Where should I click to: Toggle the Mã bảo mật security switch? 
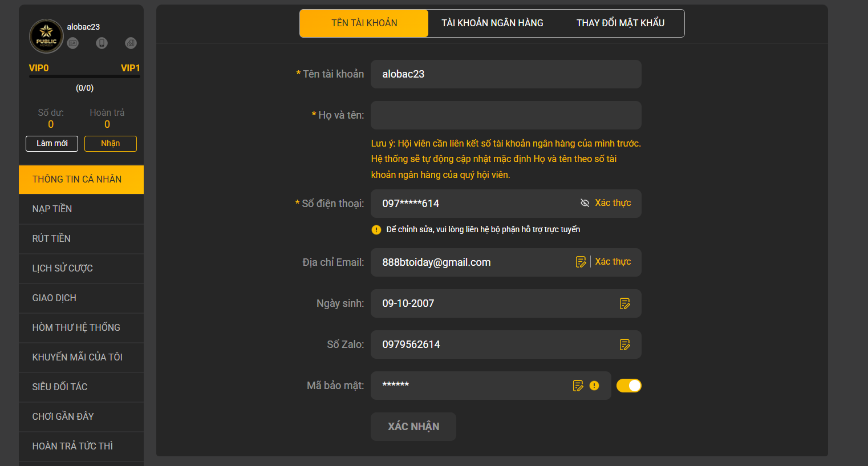(x=628, y=386)
